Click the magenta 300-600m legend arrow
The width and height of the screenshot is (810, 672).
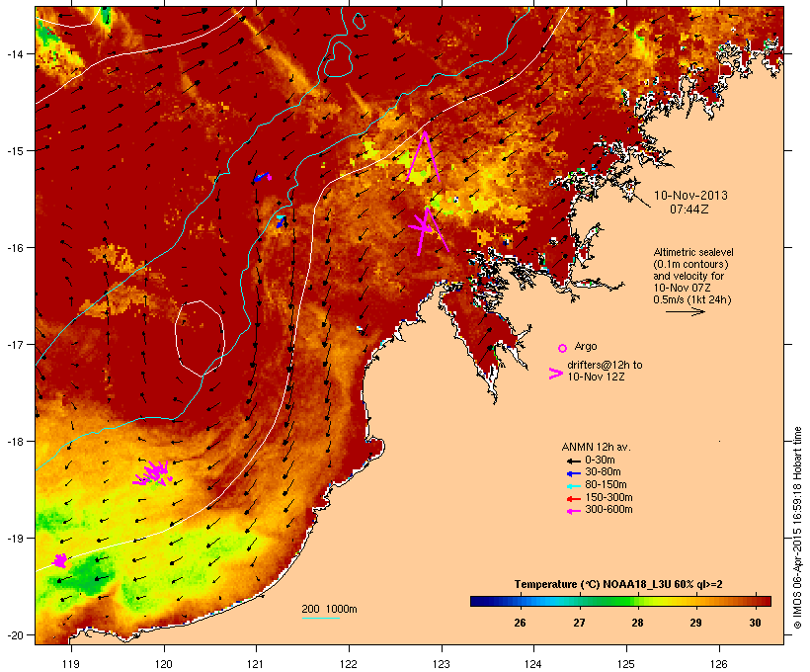point(573,511)
